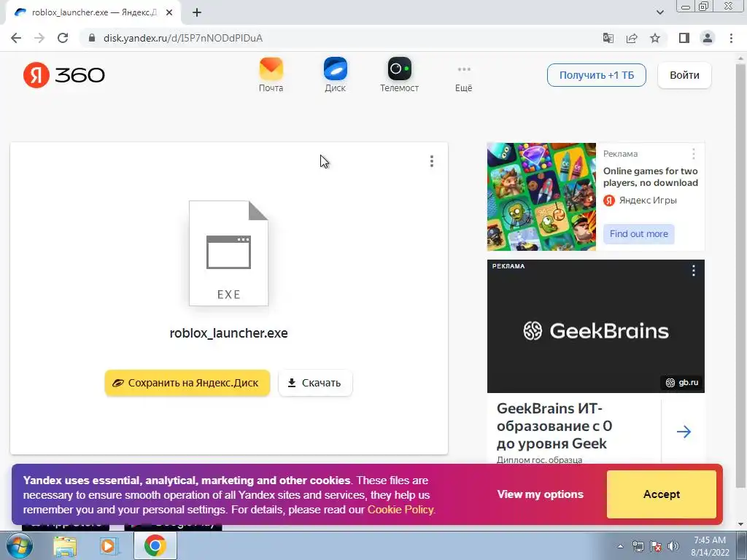This screenshot has width=747, height=560.
Task: Click the Yandex 360 logo
Action: click(64, 75)
